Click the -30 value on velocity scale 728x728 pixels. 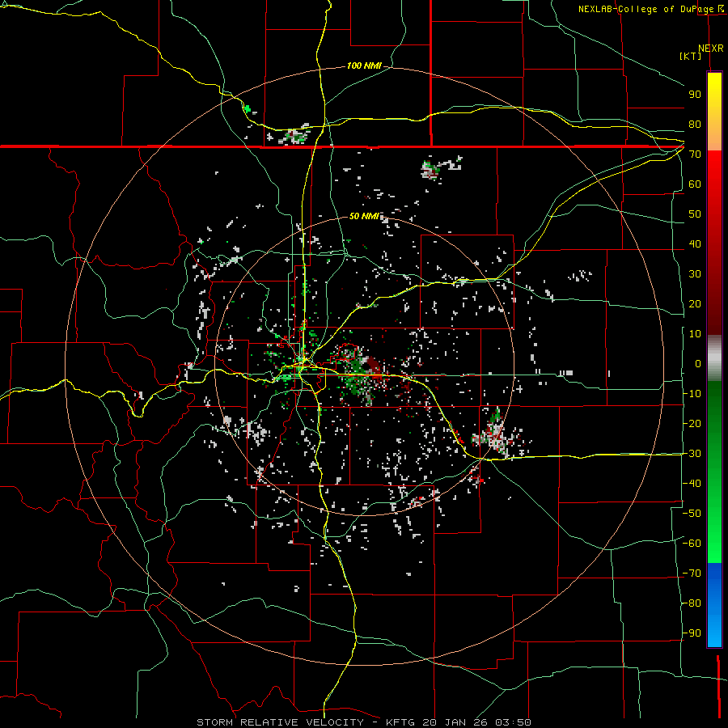(x=692, y=454)
